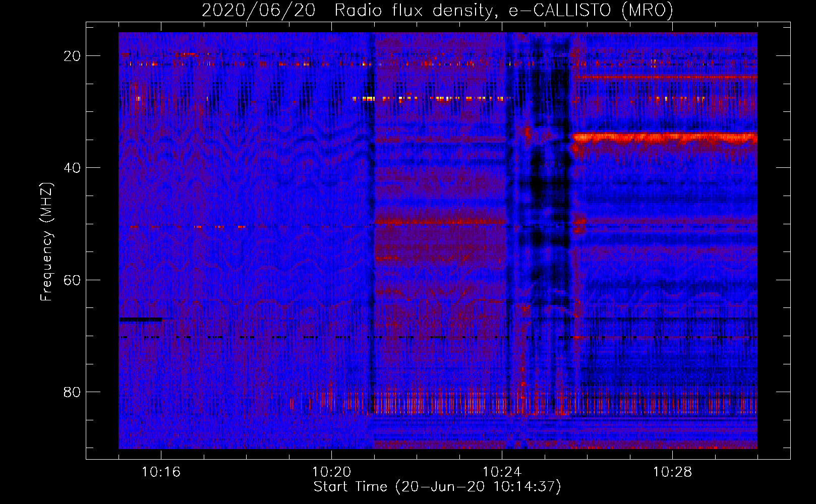Click the "Start Time (20-Jun-20 10:14:37)" label
Screen dimensions: 816x504
click(437, 487)
